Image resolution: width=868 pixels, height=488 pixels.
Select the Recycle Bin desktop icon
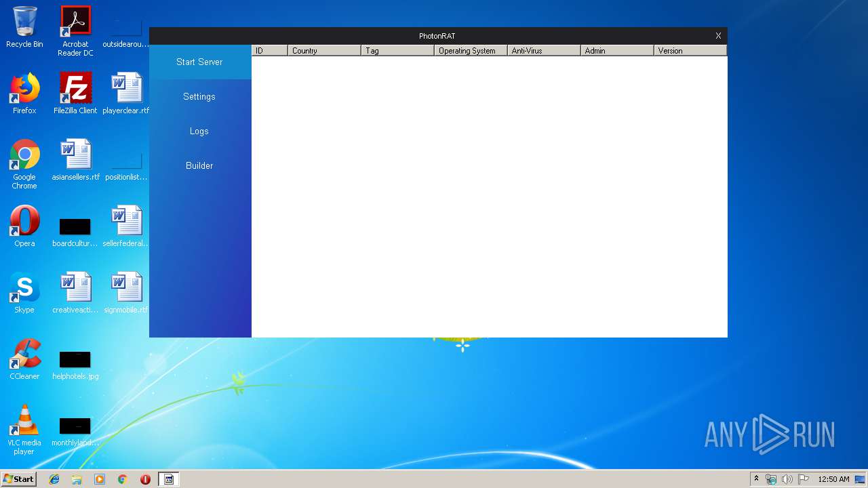(24, 28)
